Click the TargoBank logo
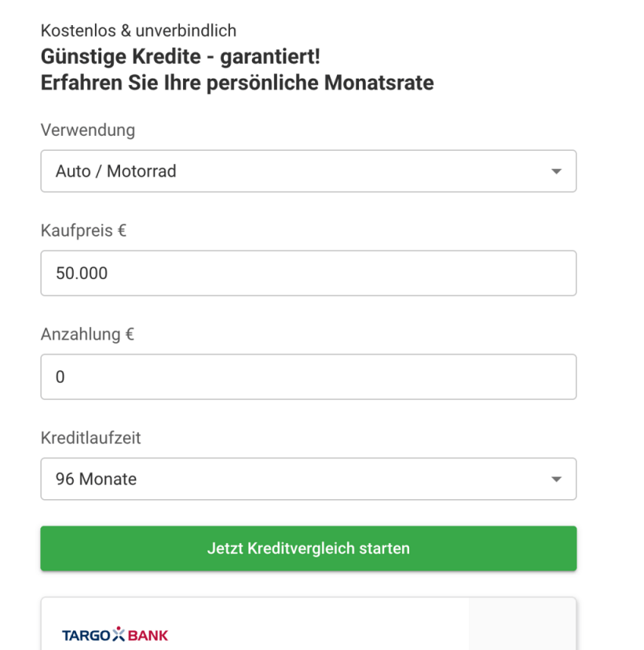The image size is (644, 650). 115,634
